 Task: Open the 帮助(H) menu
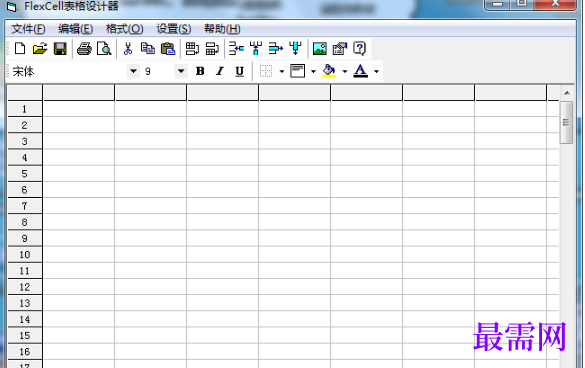[x=222, y=29]
